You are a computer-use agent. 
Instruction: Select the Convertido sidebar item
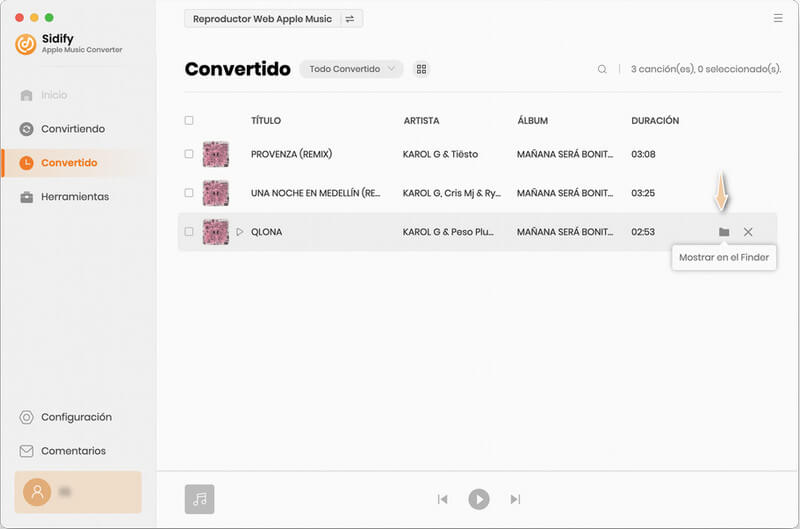click(77, 163)
